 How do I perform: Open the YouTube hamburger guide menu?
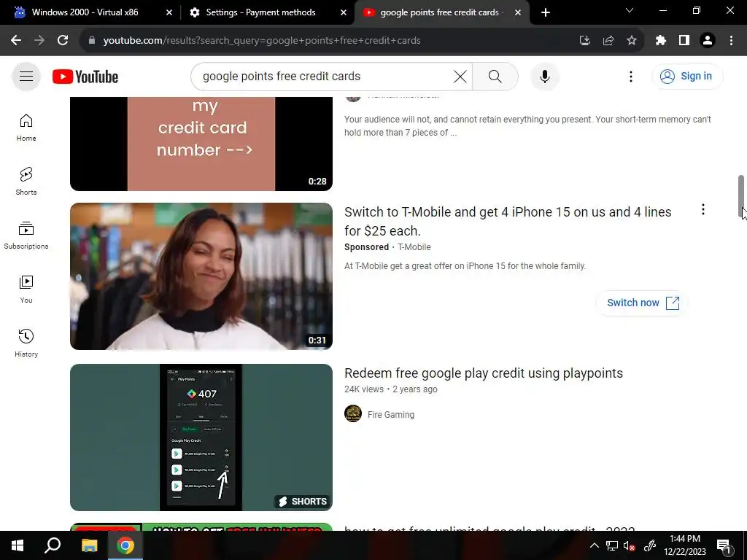tap(26, 76)
